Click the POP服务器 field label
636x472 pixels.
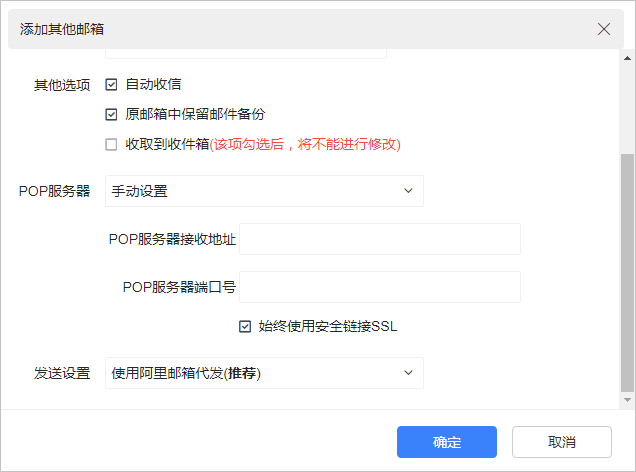[54, 191]
